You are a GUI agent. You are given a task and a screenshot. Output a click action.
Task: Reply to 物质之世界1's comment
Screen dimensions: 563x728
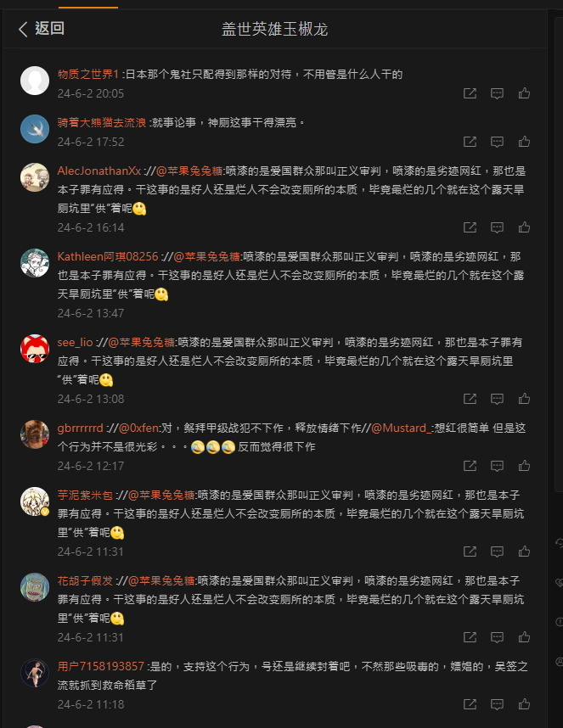(497, 93)
